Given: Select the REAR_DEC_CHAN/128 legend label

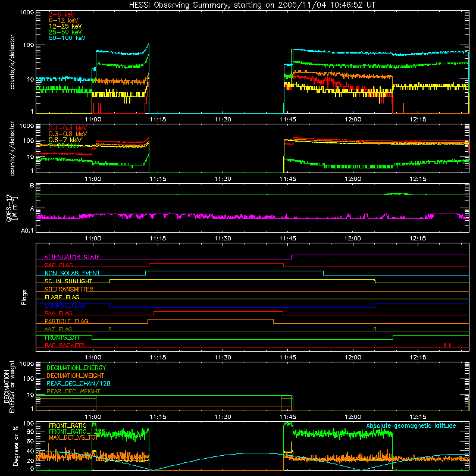Looking at the screenshot, I should point(79,383).
